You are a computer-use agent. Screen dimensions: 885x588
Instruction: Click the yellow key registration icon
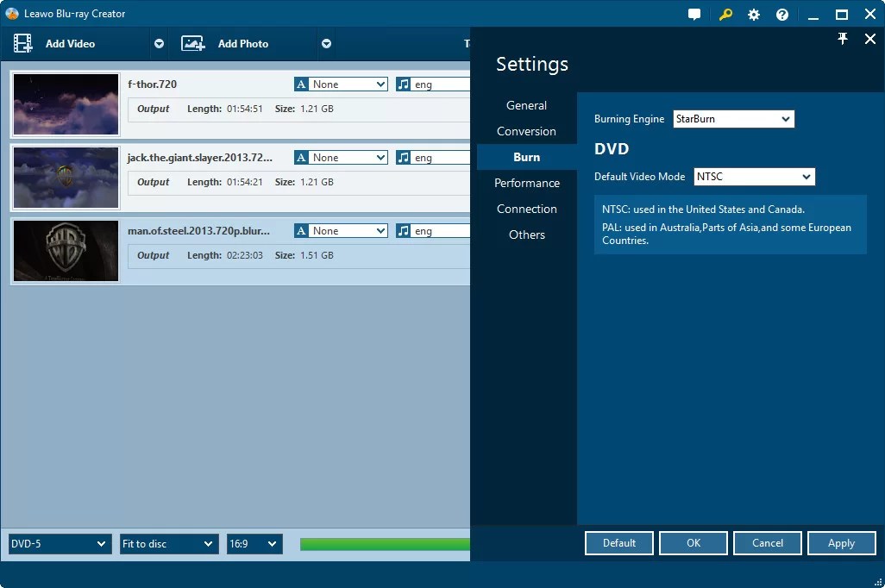pos(725,14)
